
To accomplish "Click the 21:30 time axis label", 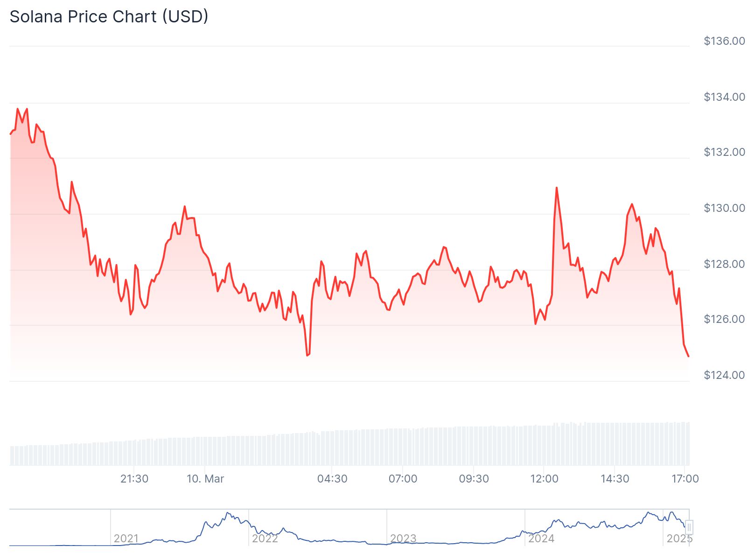I will 134,479.
